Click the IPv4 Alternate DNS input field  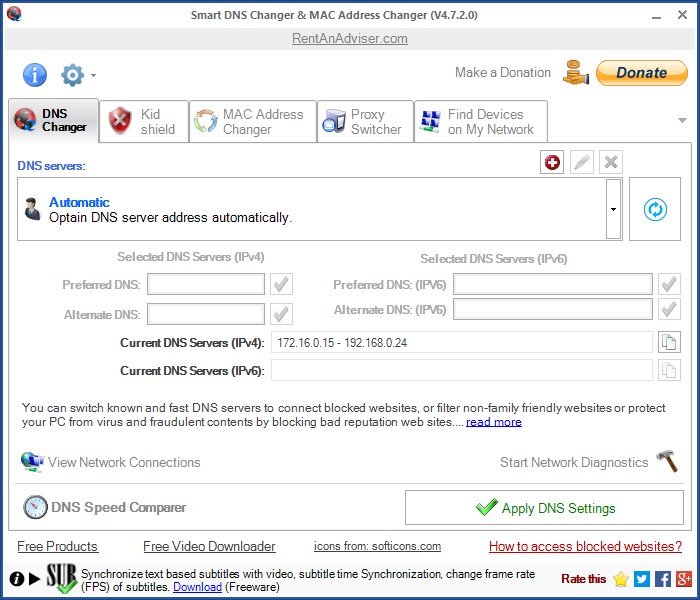(206, 314)
